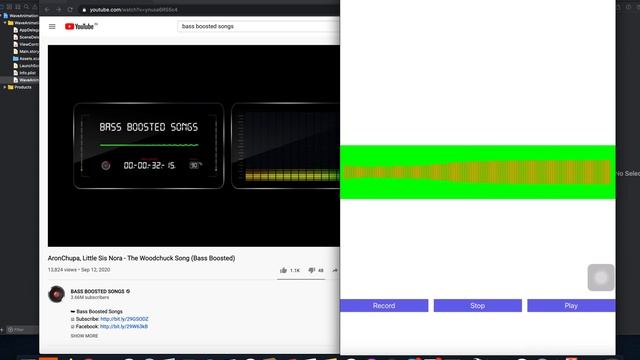Image resolution: width=640 pixels, height=360 pixels.
Task: Open the BASS BOOSTED SONGS channel name
Action: pos(97,291)
